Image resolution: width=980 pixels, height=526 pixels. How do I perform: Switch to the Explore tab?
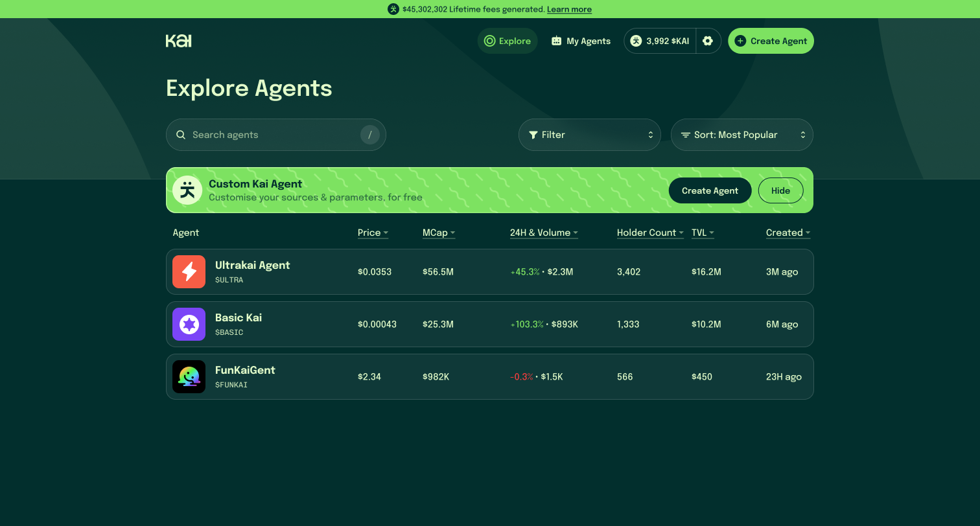coord(507,41)
